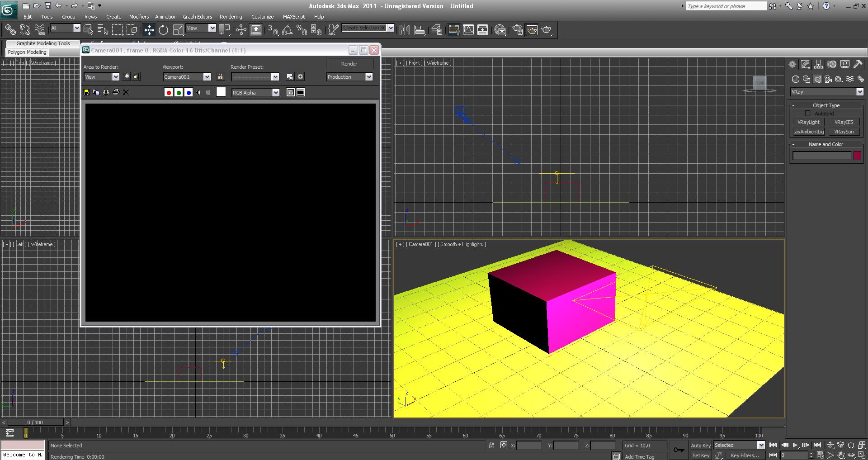Click the object color swatch
The width and height of the screenshot is (868, 460).
857,156
